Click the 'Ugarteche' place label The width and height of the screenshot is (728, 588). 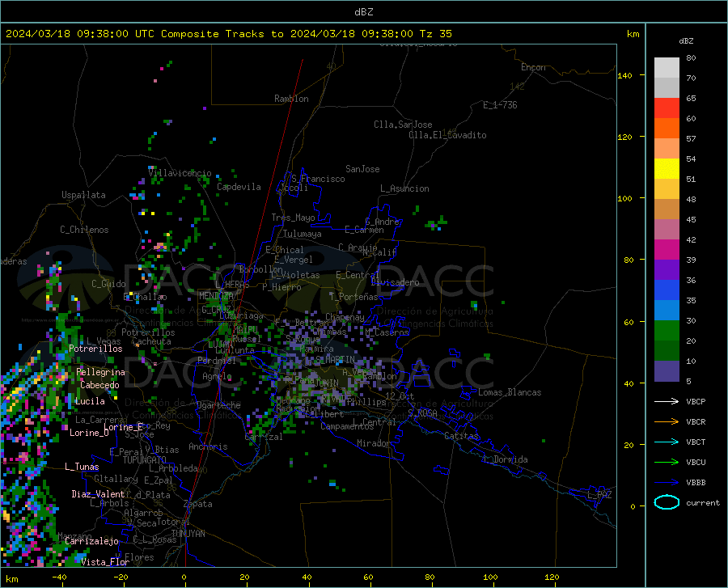(x=218, y=405)
